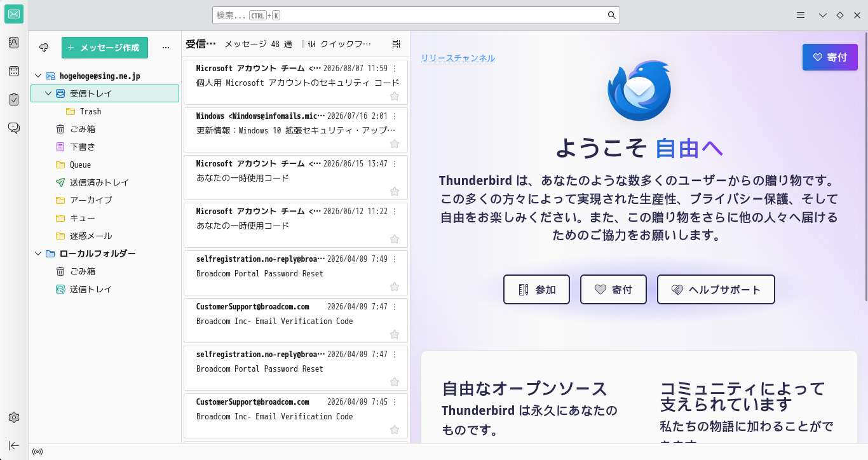
Task: Open menu for 2026/08/07 11:59 message
Action: [x=395, y=69]
